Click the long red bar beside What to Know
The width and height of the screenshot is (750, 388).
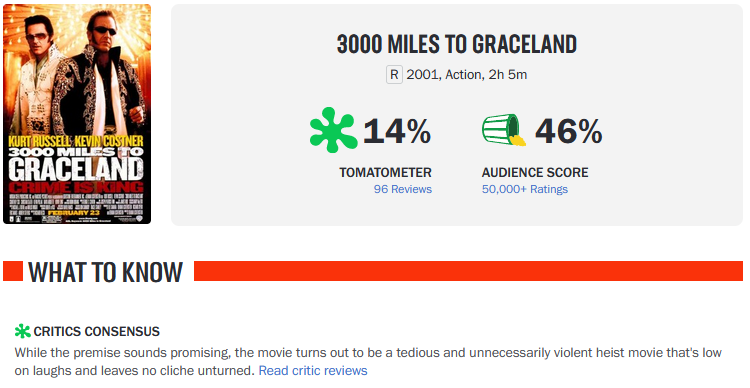pos(468,271)
